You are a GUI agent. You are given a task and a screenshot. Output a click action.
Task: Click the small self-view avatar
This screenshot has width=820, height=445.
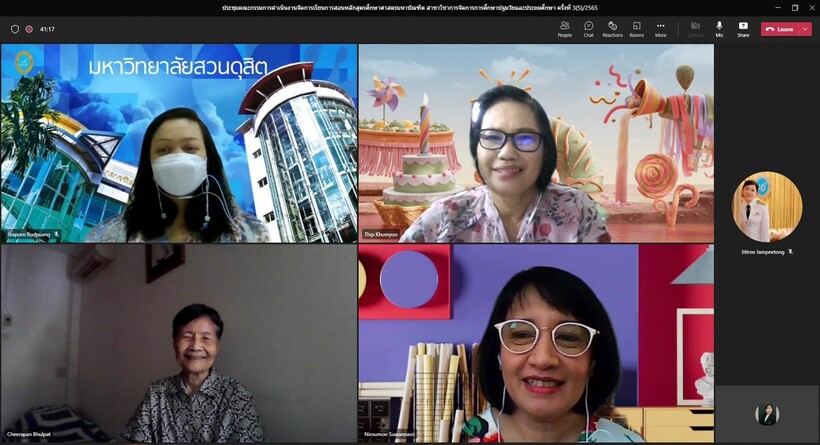767,414
